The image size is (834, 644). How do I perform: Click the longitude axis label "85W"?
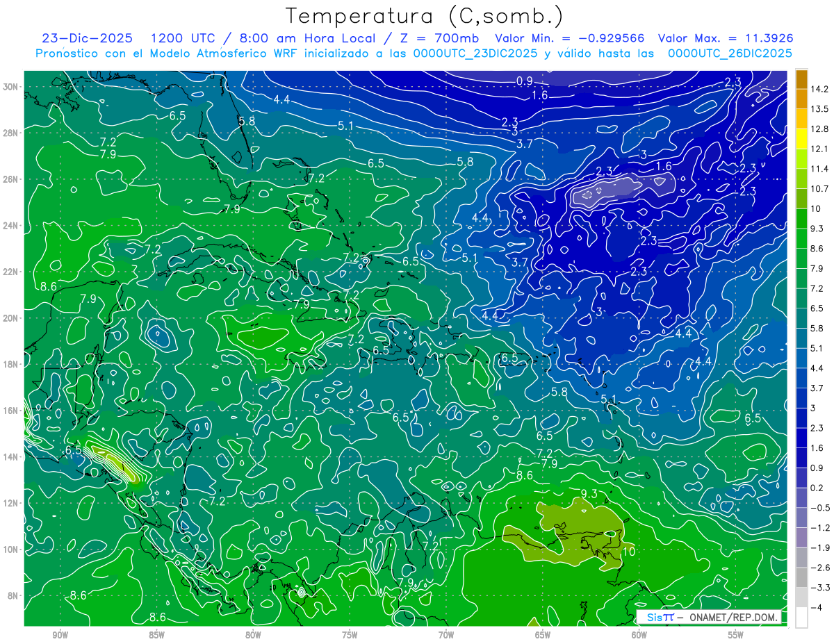[156, 635]
